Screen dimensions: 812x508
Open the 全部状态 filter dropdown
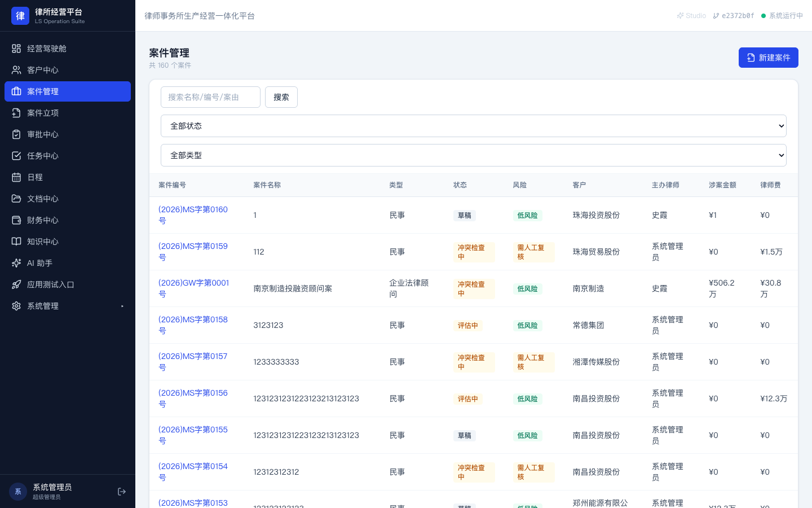pos(474,126)
